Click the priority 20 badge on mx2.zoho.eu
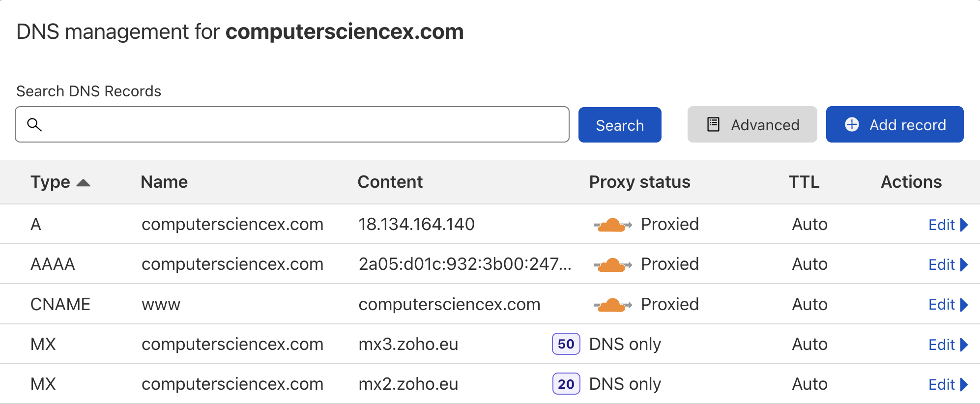 pos(566,384)
